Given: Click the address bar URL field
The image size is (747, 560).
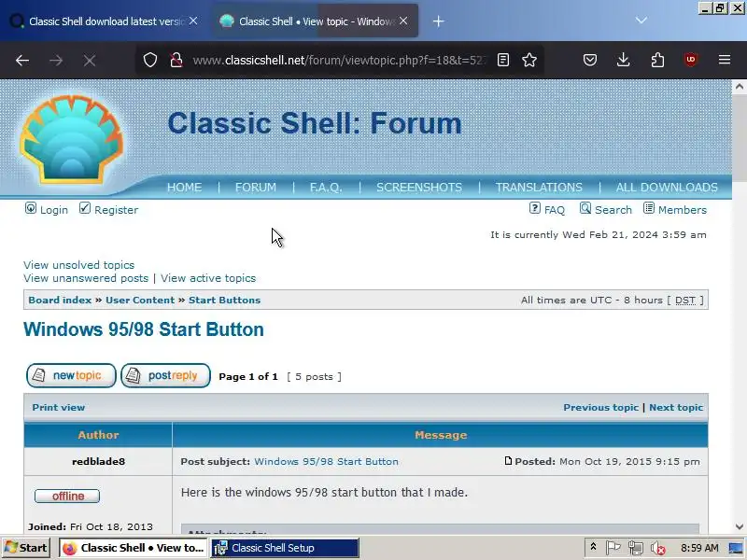Looking at the screenshot, I should point(340,60).
